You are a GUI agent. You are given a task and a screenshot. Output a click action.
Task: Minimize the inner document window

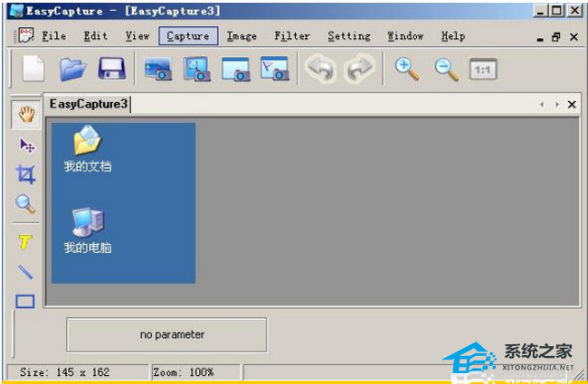coord(540,39)
